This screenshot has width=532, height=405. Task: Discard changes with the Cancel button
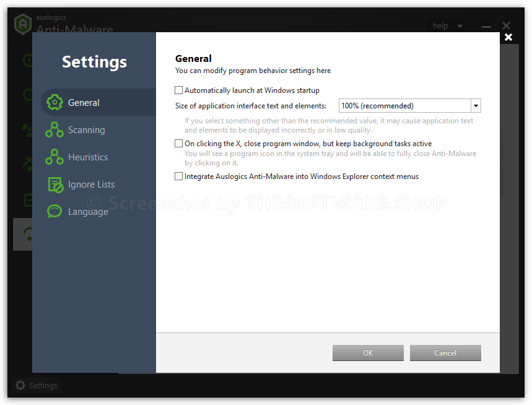click(x=445, y=353)
